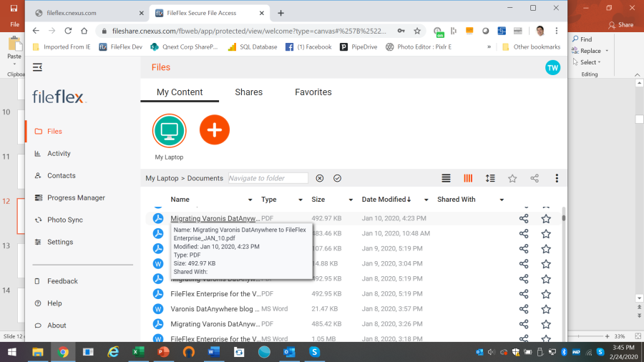Click the Chrome address bar URL
The height and width of the screenshot is (362, 644).
point(249,31)
